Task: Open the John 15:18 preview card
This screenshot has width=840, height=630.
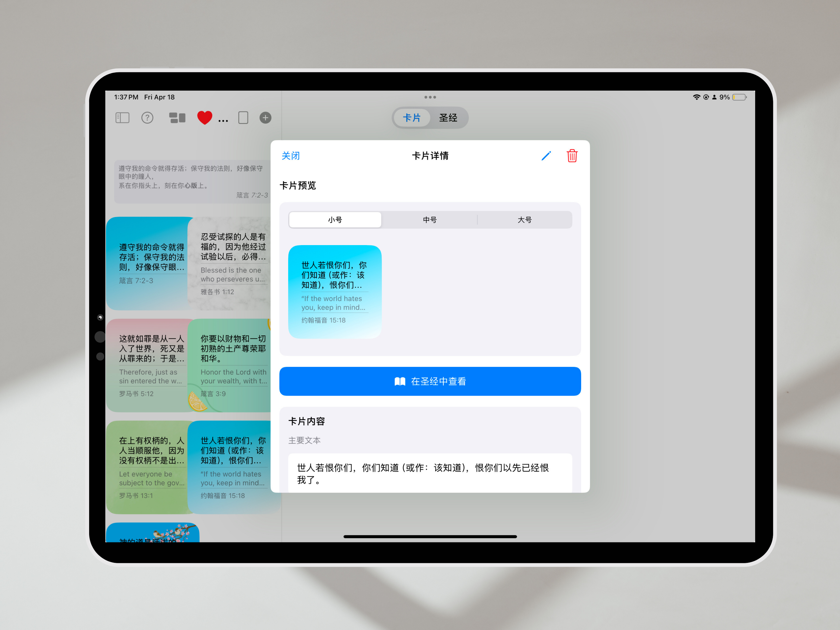Action: tap(335, 291)
